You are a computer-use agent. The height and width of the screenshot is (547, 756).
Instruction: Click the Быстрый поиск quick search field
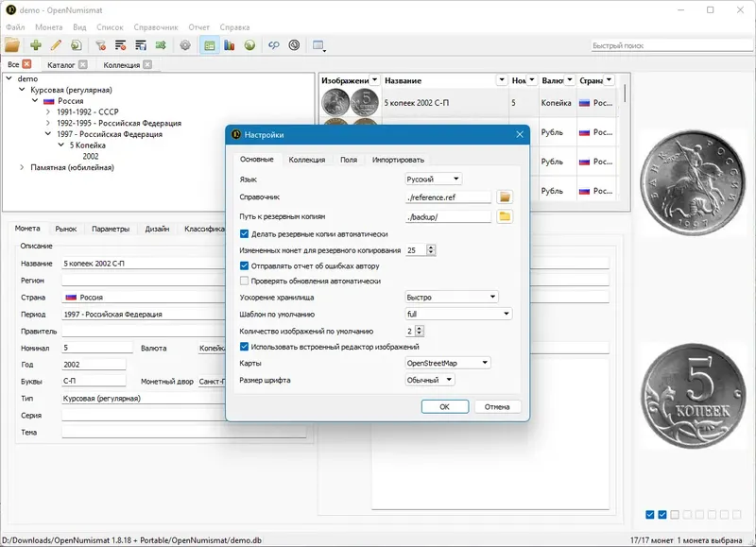[672, 45]
